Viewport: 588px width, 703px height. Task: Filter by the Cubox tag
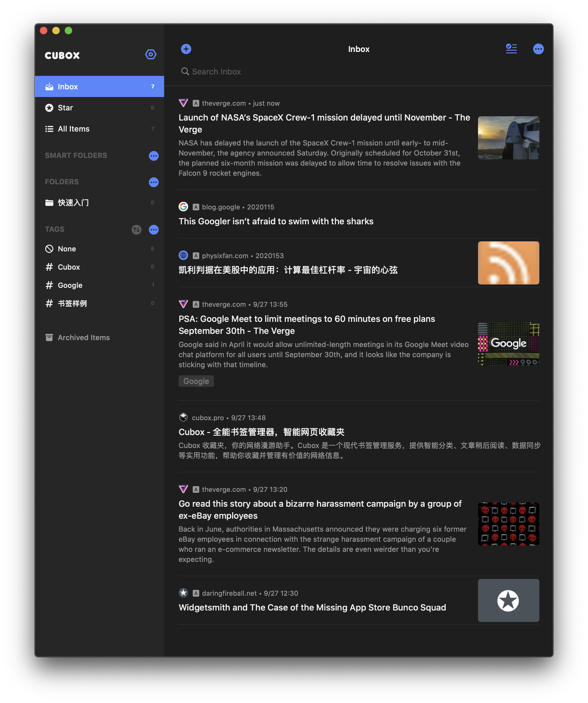click(99, 267)
